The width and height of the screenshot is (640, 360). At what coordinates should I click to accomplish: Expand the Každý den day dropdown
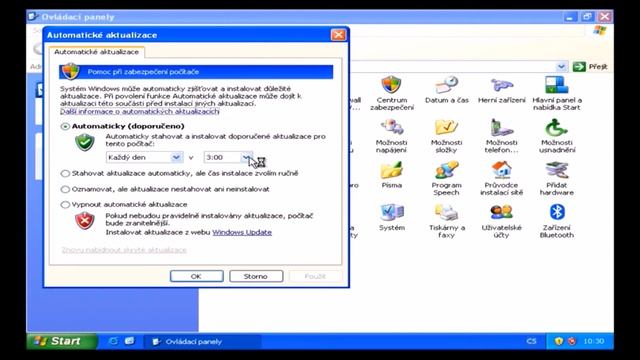point(176,157)
